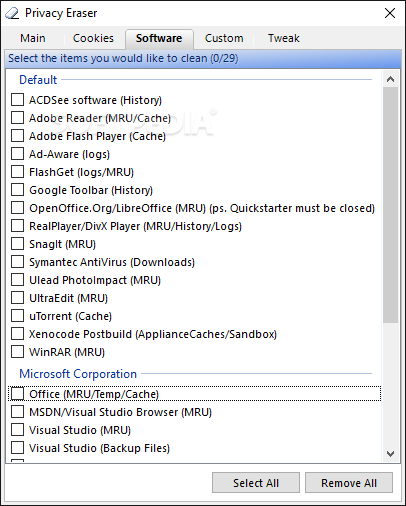Select the Software tab
The image size is (406, 506).
point(159,38)
